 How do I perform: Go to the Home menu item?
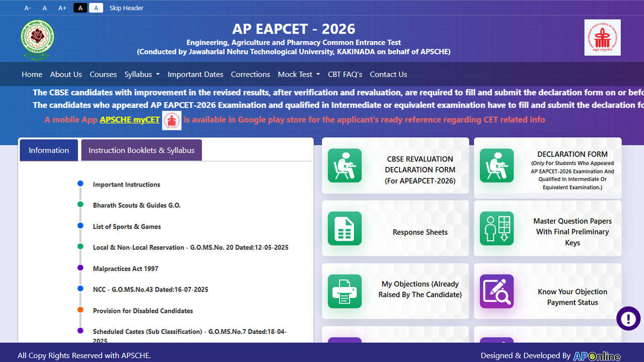[x=32, y=74]
